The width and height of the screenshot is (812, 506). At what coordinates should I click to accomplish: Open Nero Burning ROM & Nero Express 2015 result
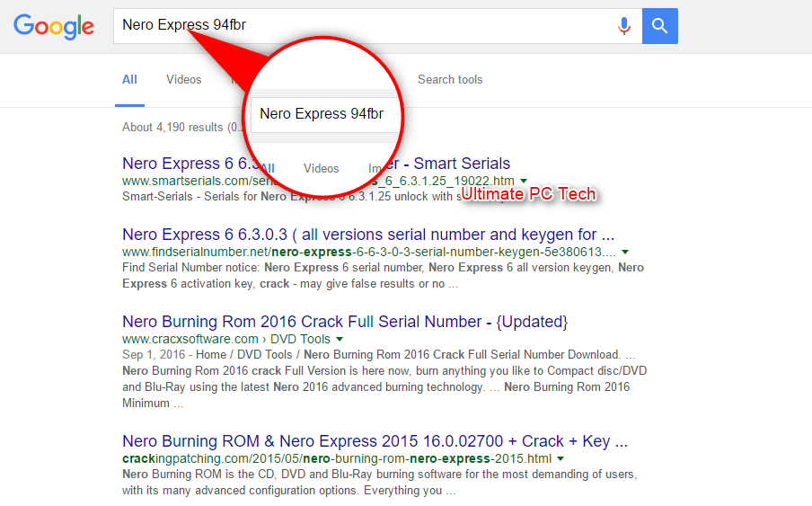point(375,441)
